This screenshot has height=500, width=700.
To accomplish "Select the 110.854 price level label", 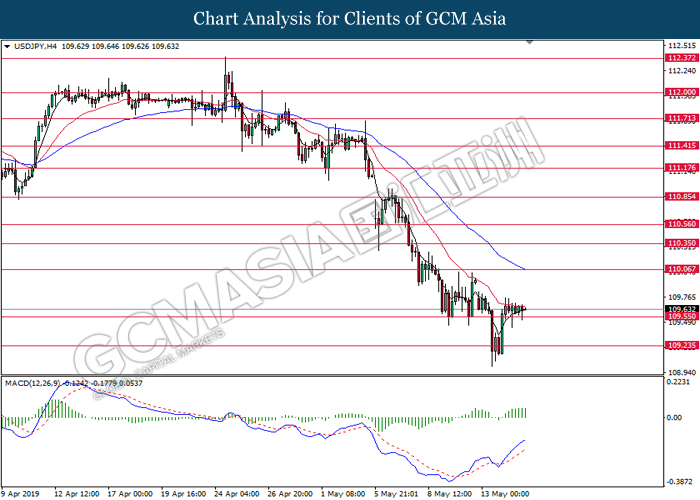I will click(681, 197).
